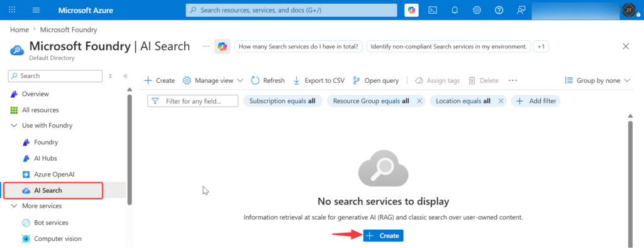Click the sidebar Search box

pyautogui.click(x=55, y=76)
